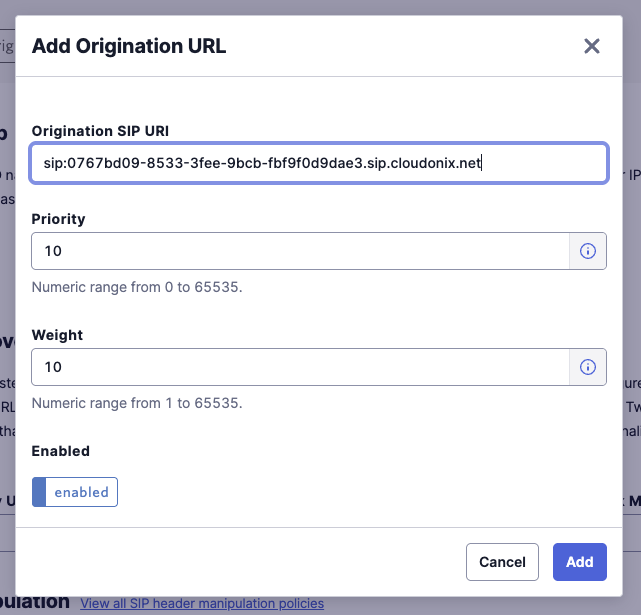Click the Priority field label
The width and height of the screenshot is (641, 615).
pyautogui.click(x=58, y=219)
